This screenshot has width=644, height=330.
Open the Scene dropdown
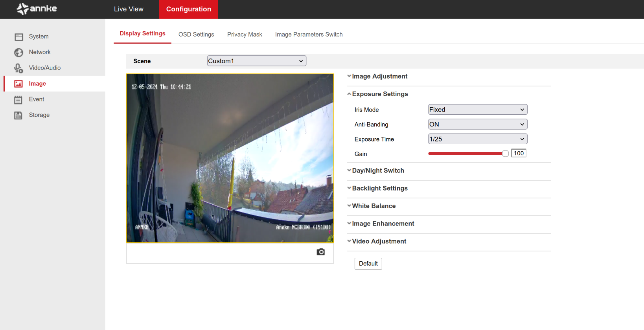(256, 61)
